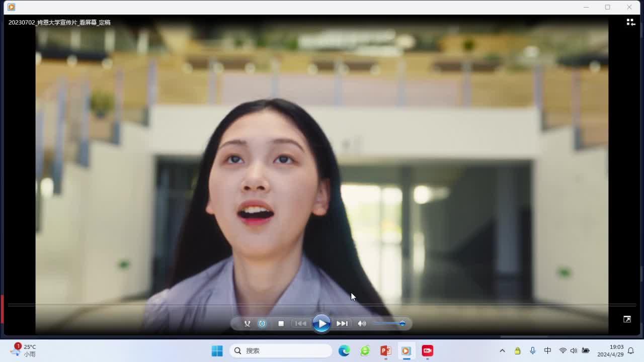Open the notification bell

[631, 351]
